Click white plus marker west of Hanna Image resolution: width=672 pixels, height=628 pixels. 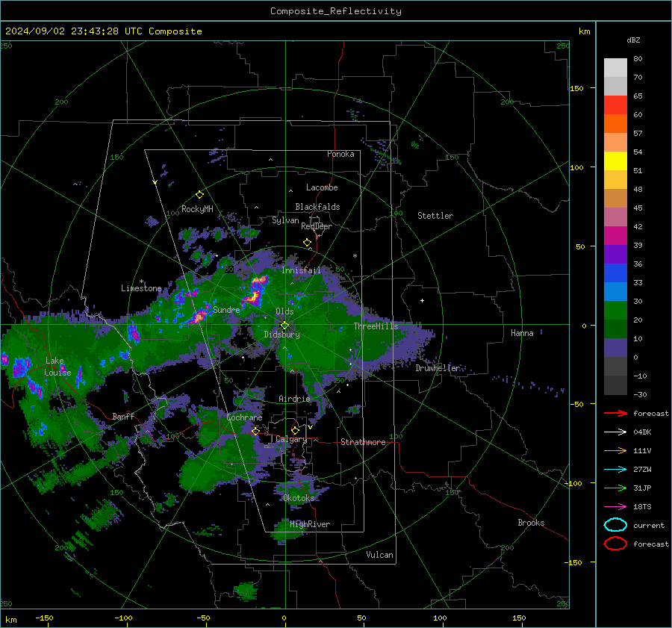422,300
